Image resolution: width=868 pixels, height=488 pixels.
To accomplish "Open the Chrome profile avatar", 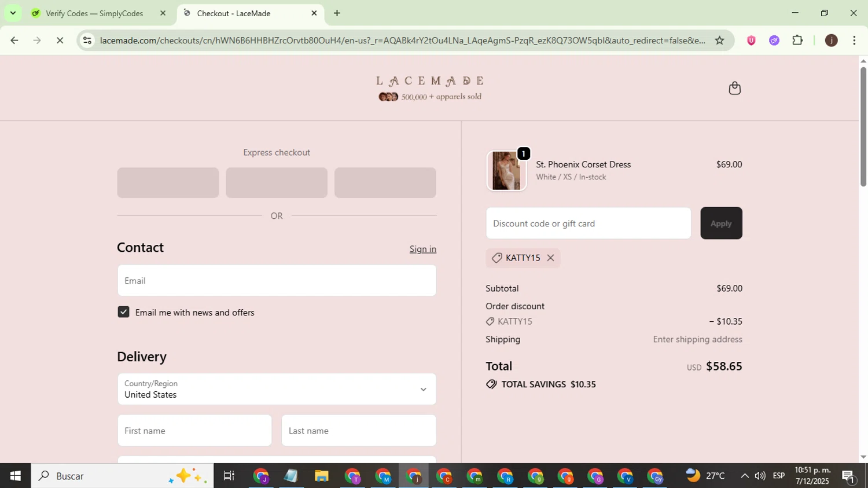I will click(831, 41).
